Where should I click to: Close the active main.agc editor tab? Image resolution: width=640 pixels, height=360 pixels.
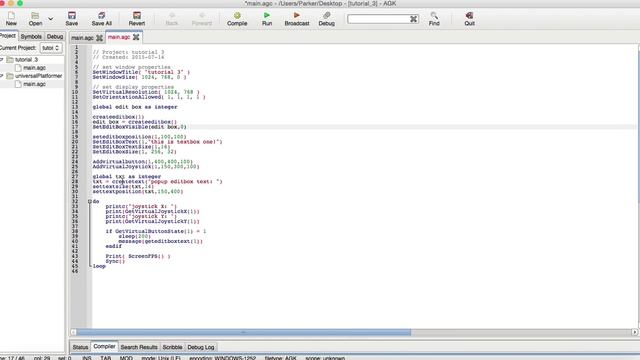pos(136,37)
